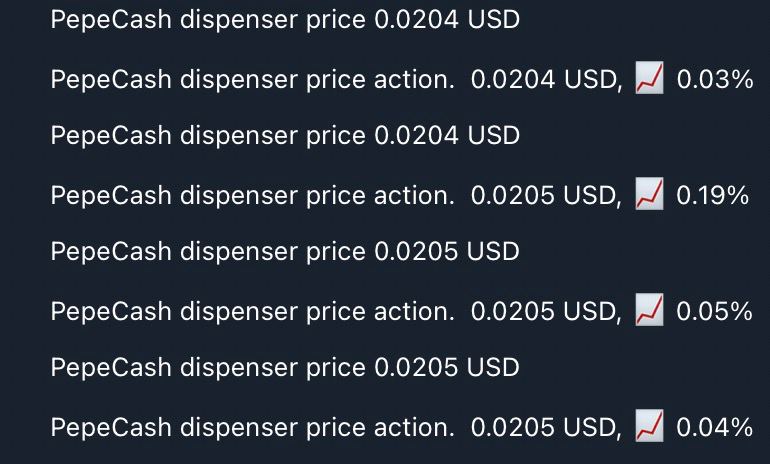Click 'PepeCash' in the 0.03% price action line
The width and height of the screenshot is (770, 464).
click(111, 80)
